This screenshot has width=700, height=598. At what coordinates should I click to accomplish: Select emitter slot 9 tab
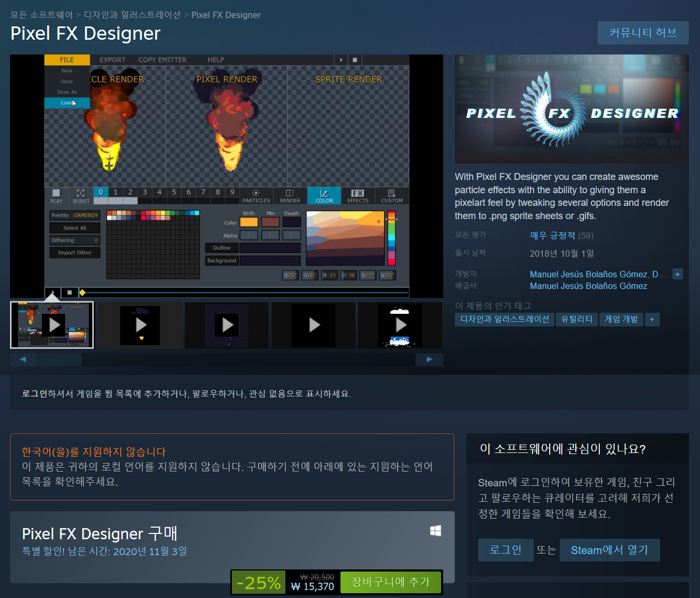pos(232,192)
